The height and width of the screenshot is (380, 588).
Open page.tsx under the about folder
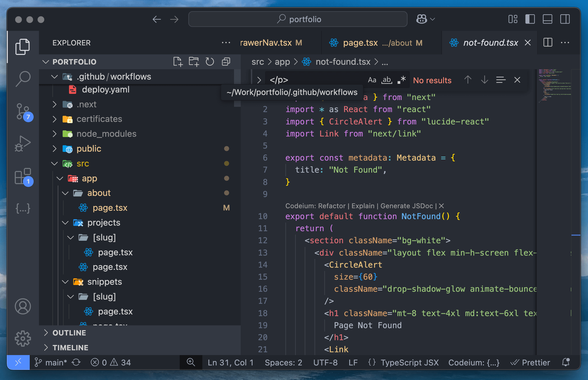110,208
